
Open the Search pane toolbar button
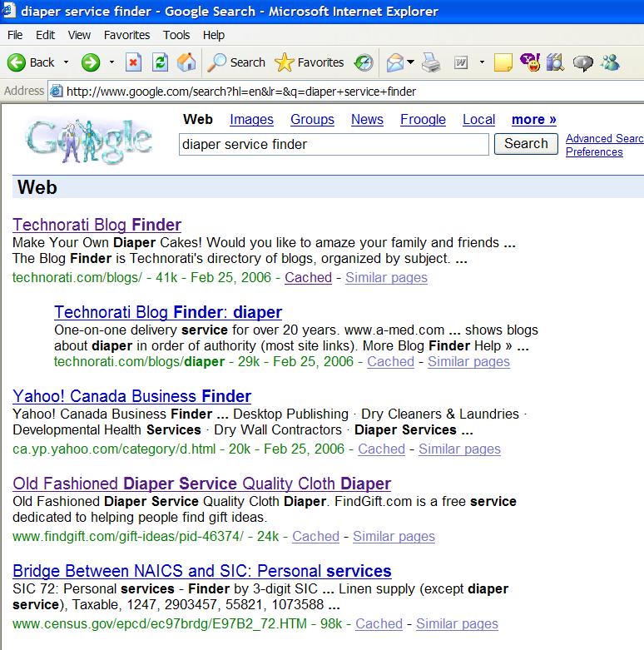click(x=236, y=62)
